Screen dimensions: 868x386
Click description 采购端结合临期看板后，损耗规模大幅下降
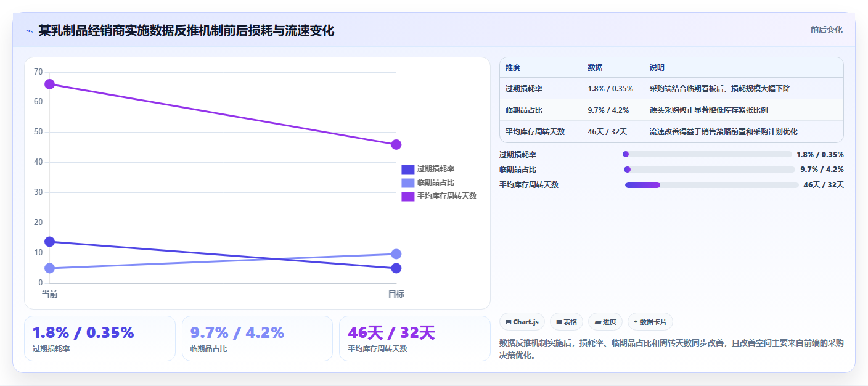pos(720,89)
